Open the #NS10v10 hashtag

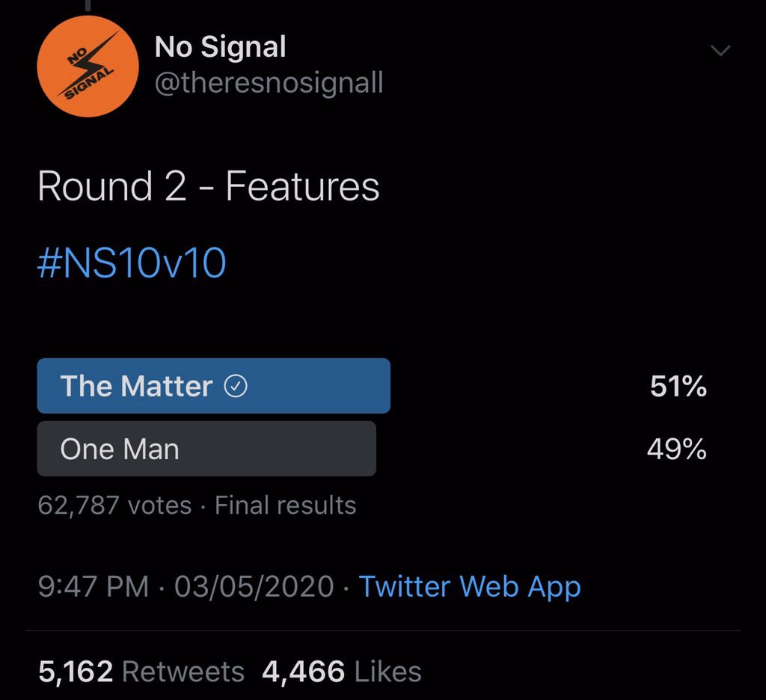point(132,264)
